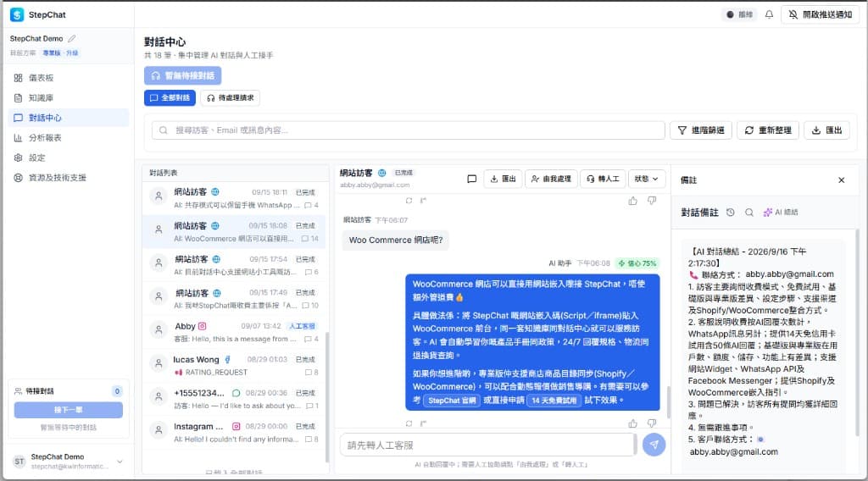Switch to 待處理請求 tab
Image resolution: width=868 pixels, height=481 pixels.
point(230,98)
